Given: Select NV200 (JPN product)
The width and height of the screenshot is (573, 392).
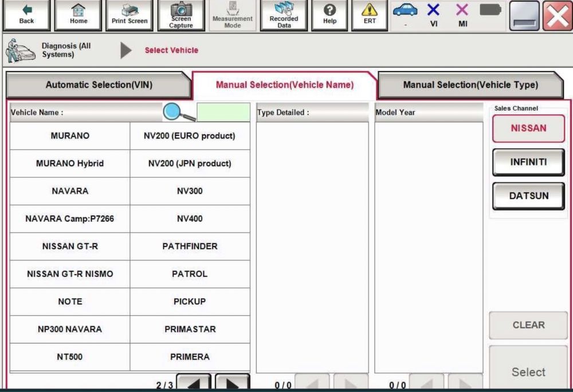Looking at the screenshot, I should coord(190,163).
